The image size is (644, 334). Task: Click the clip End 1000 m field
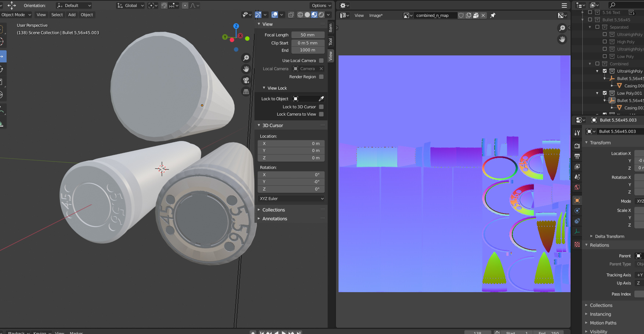point(308,50)
